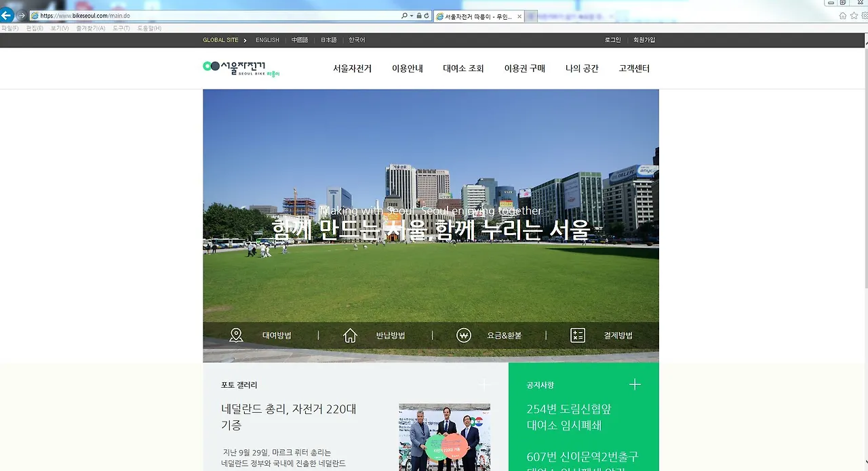The width and height of the screenshot is (868, 471).
Task: Expand 포토 갤러리 with the plus button
Action: pyautogui.click(x=484, y=384)
